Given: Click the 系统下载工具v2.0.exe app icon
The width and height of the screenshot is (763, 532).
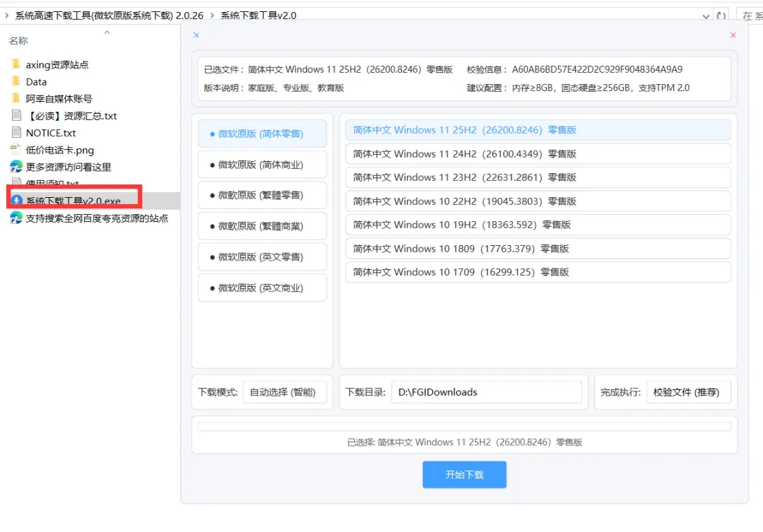Looking at the screenshot, I should click(x=16, y=200).
